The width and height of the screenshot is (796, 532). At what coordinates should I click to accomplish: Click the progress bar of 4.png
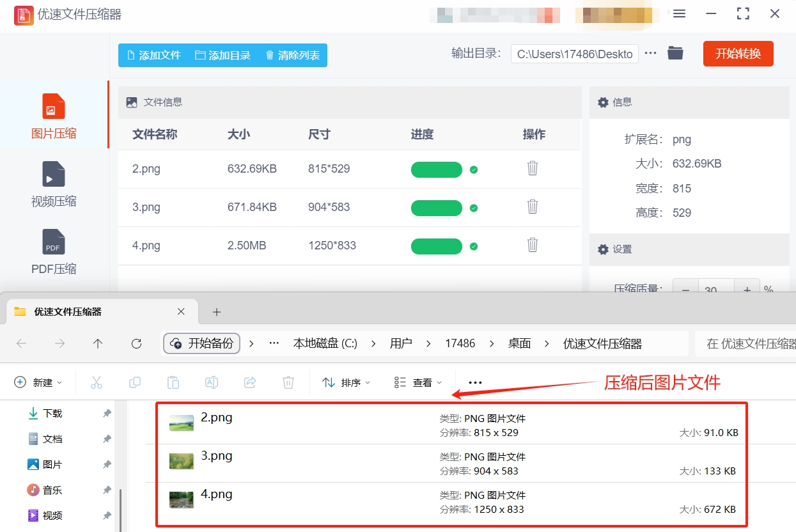click(437, 246)
